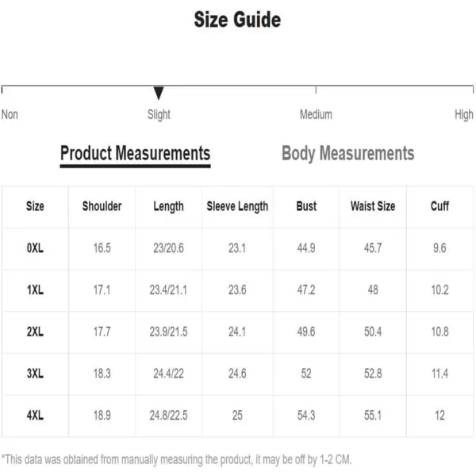Image resolution: width=476 pixels, height=476 pixels.
Task: Select the 2XL size row label
Action: click(x=35, y=332)
